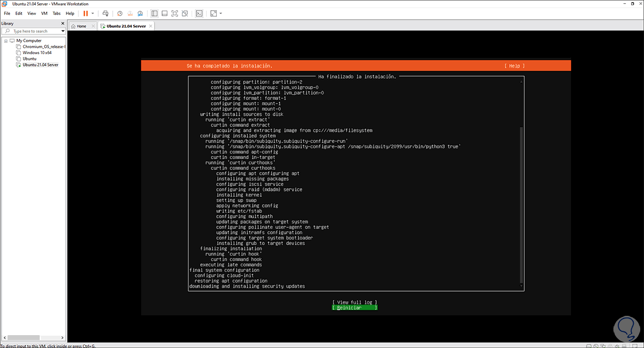Image resolution: width=644 pixels, height=348 pixels.
Task: Switch to full screen mode icon
Action: click(x=175, y=13)
